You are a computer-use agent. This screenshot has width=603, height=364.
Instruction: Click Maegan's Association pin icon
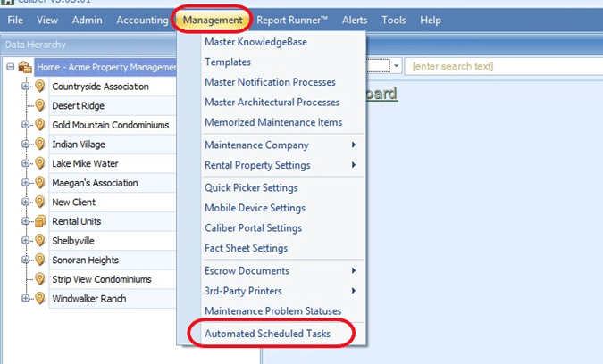click(40, 182)
